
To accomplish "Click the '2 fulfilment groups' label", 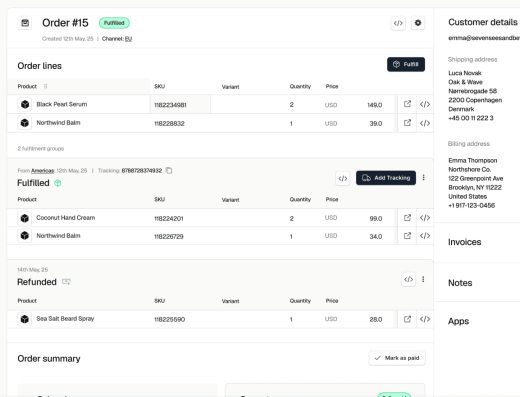I will click(x=41, y=149).
